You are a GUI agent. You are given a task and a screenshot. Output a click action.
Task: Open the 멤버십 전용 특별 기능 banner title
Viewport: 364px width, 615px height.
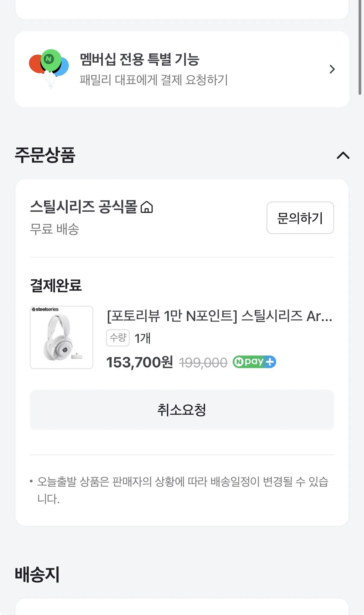coord(139,59)
